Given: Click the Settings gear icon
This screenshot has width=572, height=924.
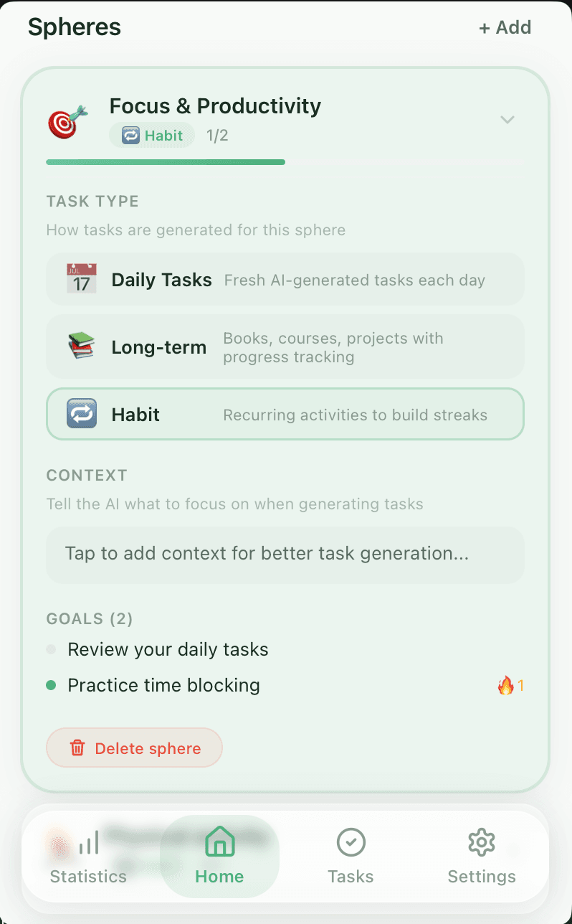Looking at the screenshot, I should point(482,842).
